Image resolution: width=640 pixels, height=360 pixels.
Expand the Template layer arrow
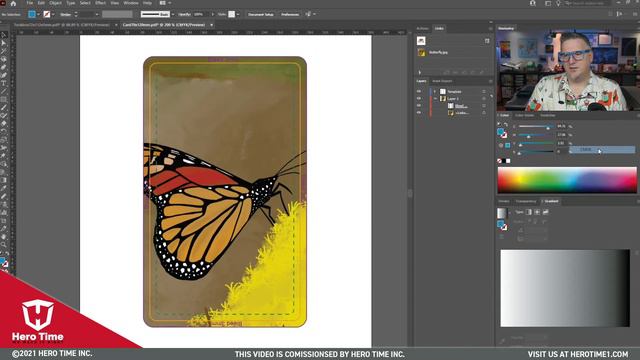coord(435,91)
